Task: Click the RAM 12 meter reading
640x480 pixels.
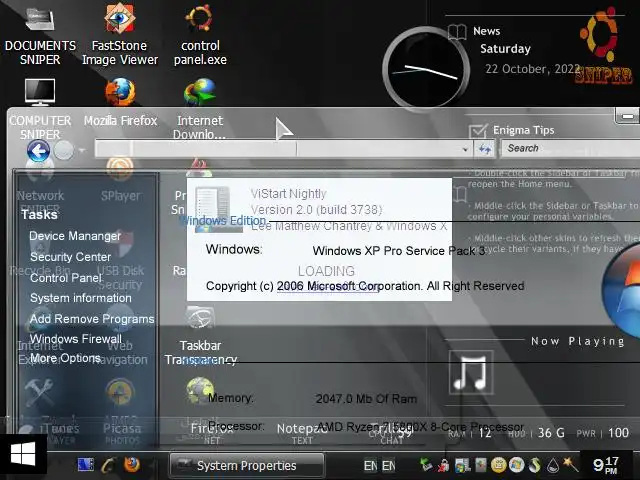Action: [470, 433]
